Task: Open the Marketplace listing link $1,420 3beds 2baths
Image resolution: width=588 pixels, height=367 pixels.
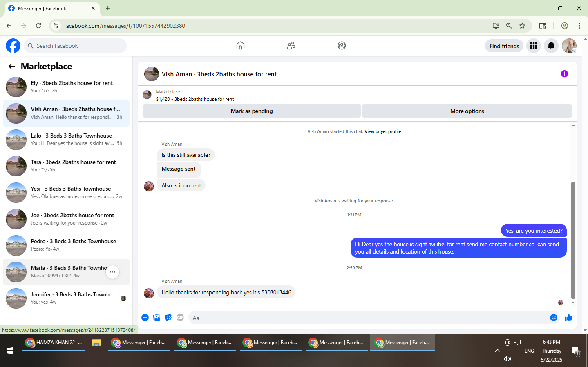Action: coord(195,99)
